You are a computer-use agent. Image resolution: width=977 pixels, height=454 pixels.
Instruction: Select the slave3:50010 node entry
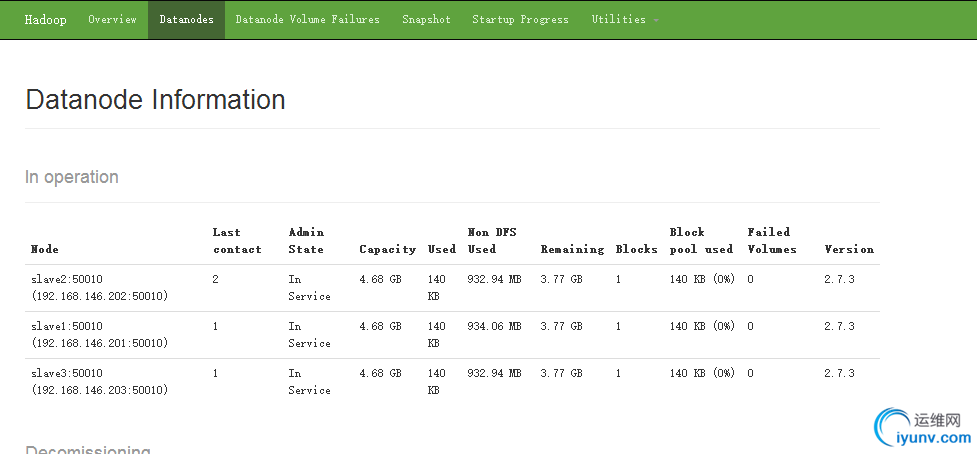(67, 373)
